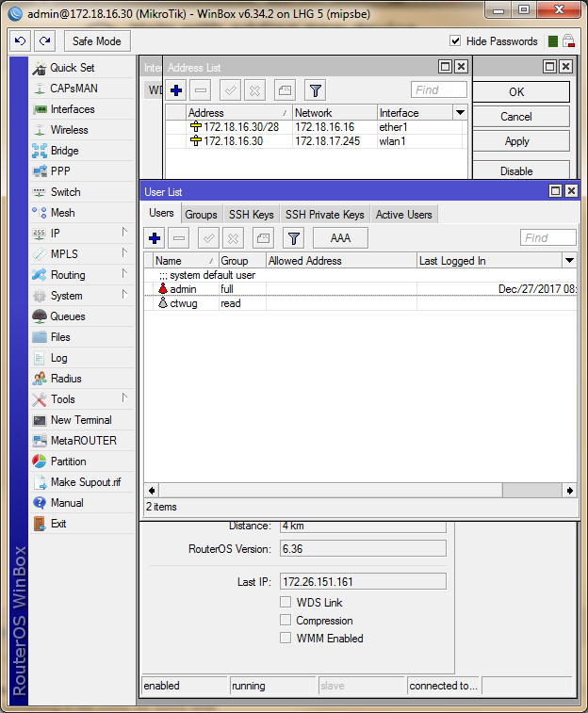Screen dimensions: 588x713
Task: Click the Safe Mode button
Action: coord(97,41)
